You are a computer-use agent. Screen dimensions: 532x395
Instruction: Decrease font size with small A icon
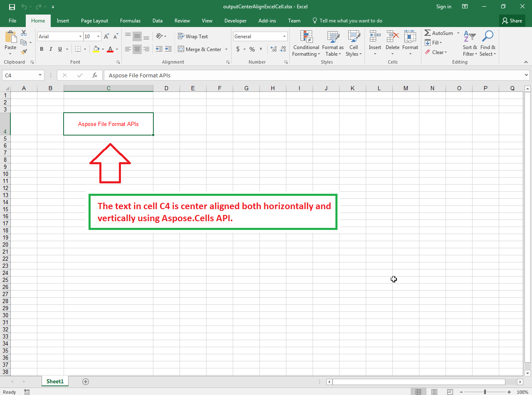click(x=116, y=37)
